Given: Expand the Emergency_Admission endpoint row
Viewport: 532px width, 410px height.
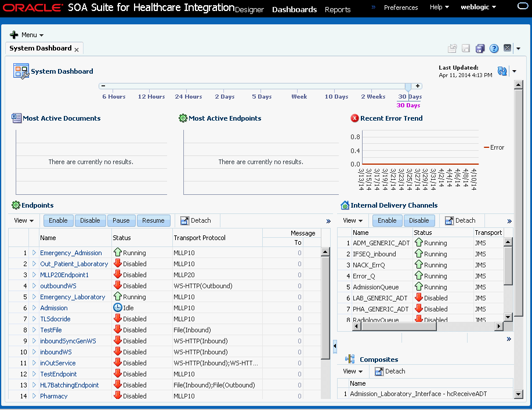Looking at the screenshot, I should (x=34, y=253).
